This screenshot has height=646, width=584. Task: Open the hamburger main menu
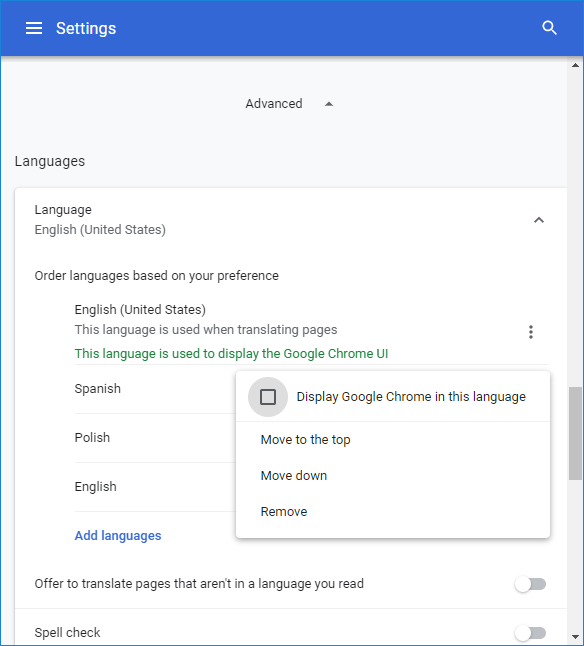[x=34, y=28]
